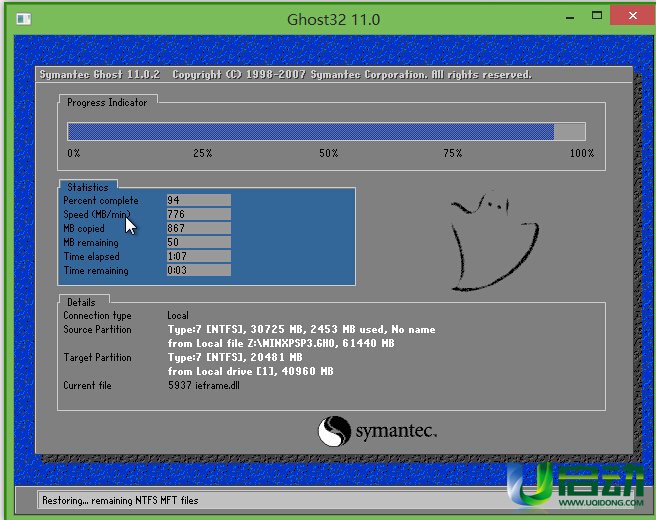Click the Z:\WINXPSP3.GHO source file line
Image resolution: width=656 pixels, height=520 pixels.
point(281,343)
